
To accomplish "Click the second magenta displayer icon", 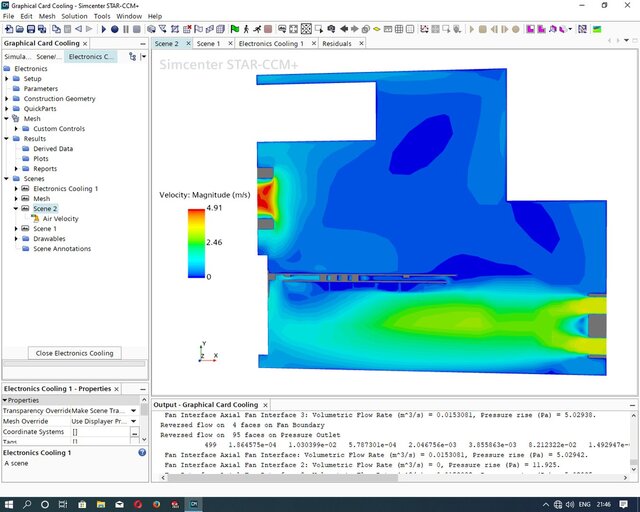I will coord(541,29).
